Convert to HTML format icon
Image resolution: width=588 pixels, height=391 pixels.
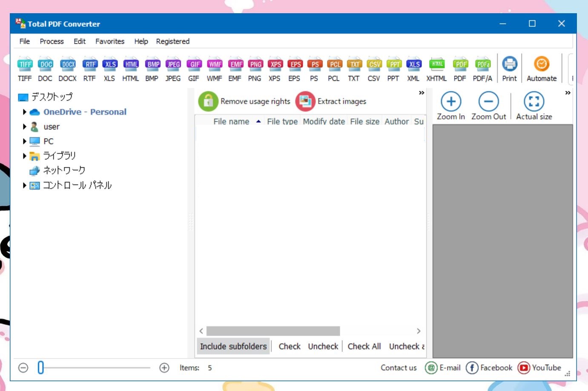point(130,69)
